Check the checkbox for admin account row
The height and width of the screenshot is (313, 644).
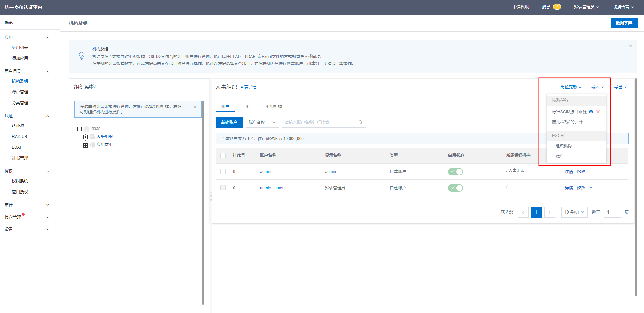pos(223,171)
